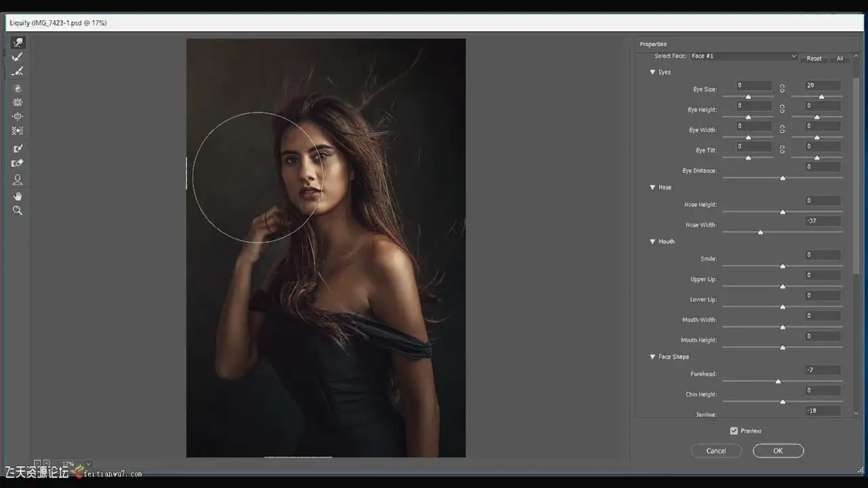Select the Freeze Mask tool
Viewport: 868px width, 488px height.
pyautogui.click(x=18, y=148)
